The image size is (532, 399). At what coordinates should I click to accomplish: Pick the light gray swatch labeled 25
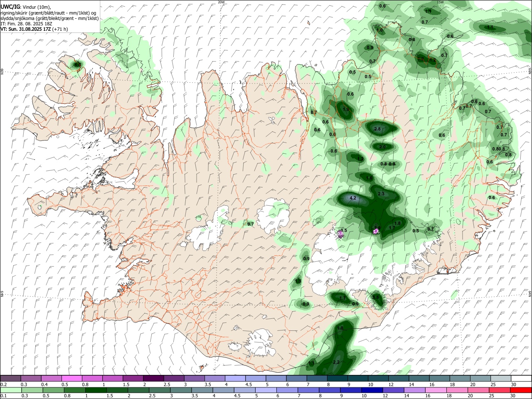click(501, 379)
